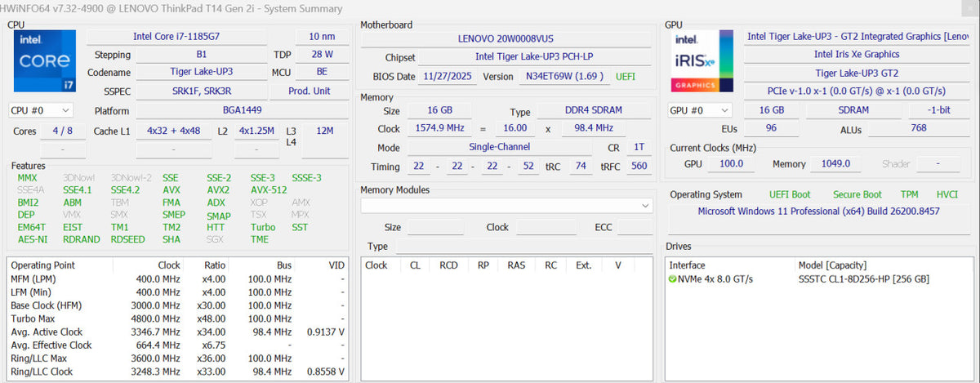Click the GPU memory clock 1049.0 value
This screenshot has width=980, height=383.
pyautogui.click(x=835, y=164)
